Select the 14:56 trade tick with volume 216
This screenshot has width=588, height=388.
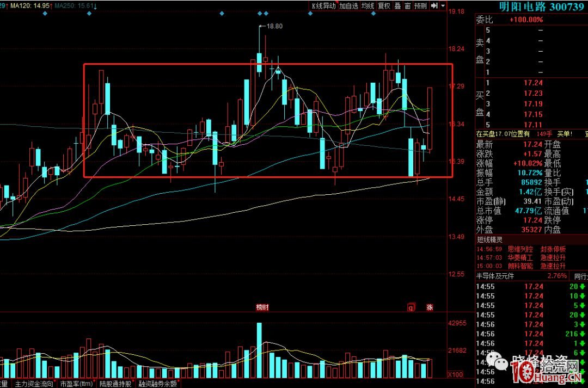point(531,334)
